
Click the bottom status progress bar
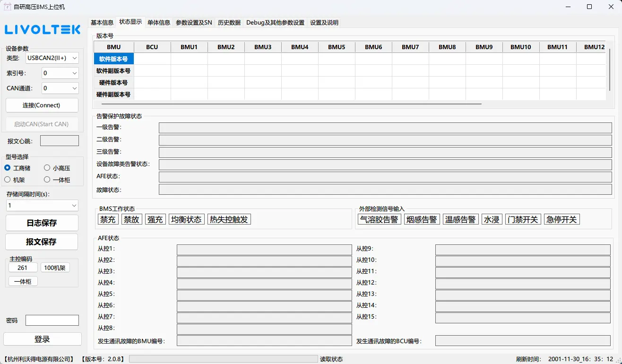[x=223, y=359]
